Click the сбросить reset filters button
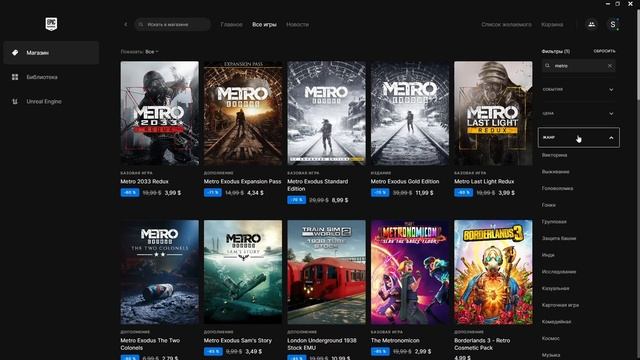Image resolution: width=640 pixels, height=360 pixels. (x=604, y=51)
